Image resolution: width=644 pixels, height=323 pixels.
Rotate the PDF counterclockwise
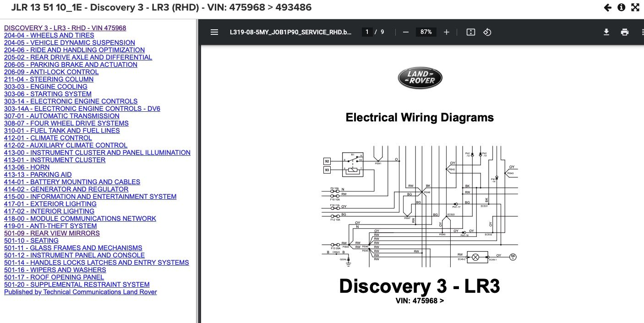[487, 32]
